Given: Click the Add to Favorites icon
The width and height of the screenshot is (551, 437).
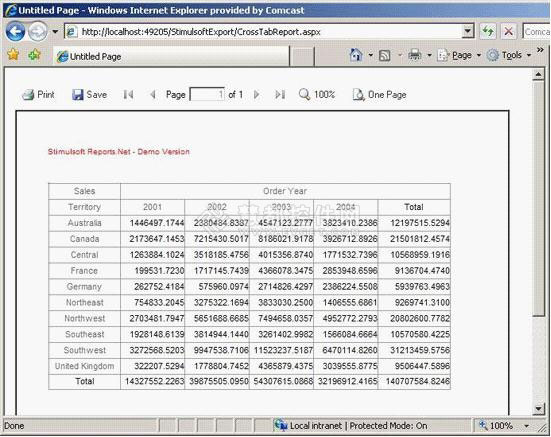Looking at the screenshot, I should point(34,55).
